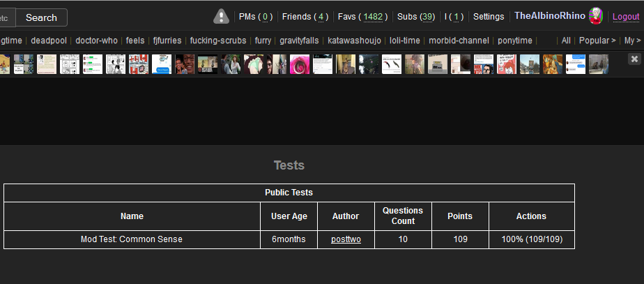644x284 pixels.
Task: Open the pink rose thumbnail
Action: [299, 64]
